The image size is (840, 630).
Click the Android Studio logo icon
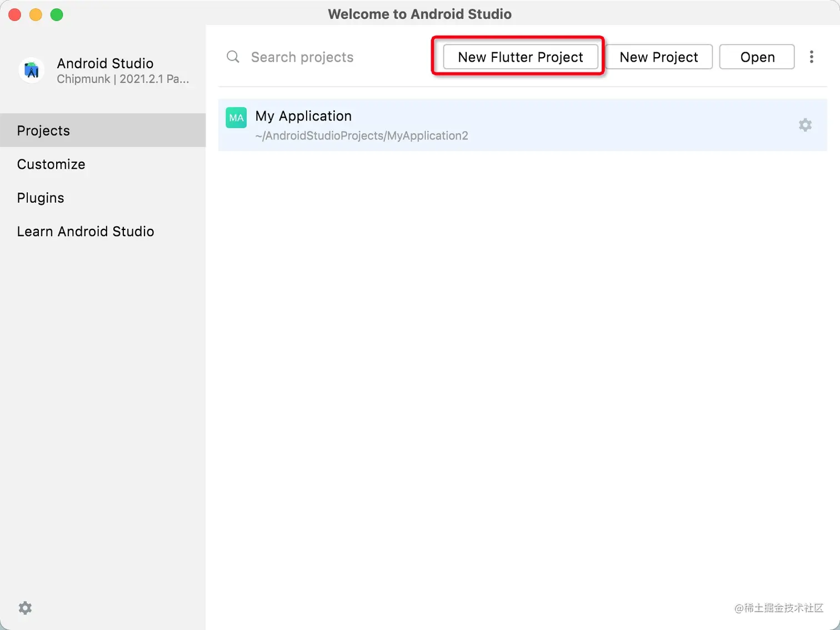(32, 71)
